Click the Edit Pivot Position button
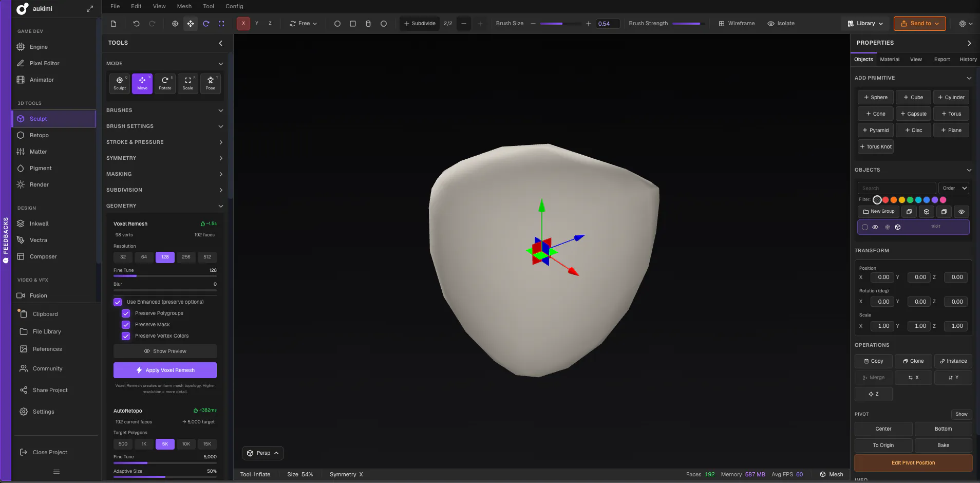 click(913, 463)
